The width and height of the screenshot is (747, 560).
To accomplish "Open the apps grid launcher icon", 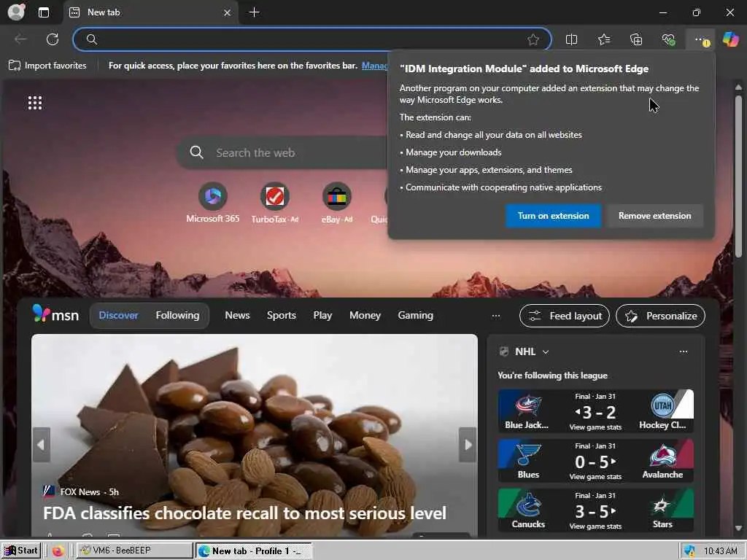I will pyautogui.click(x=35, y=102).
